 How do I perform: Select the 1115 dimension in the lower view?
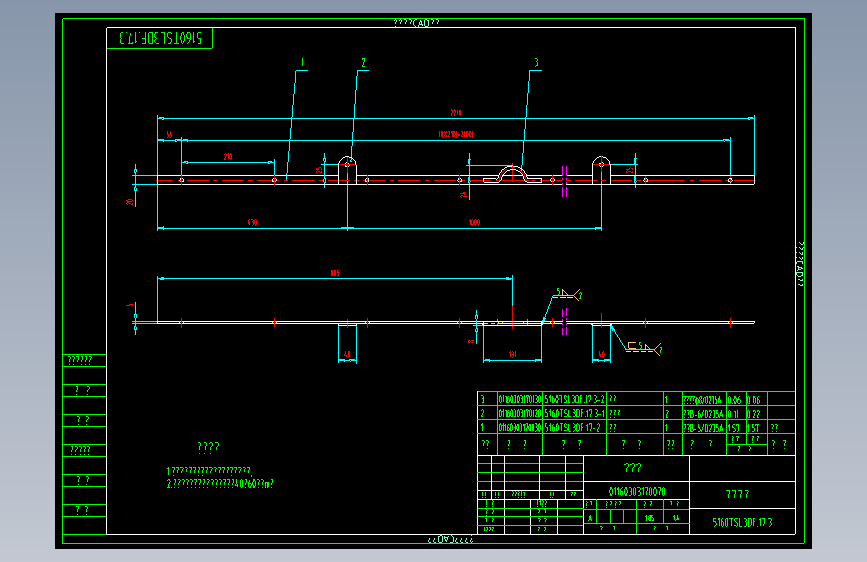click(335, 273)
